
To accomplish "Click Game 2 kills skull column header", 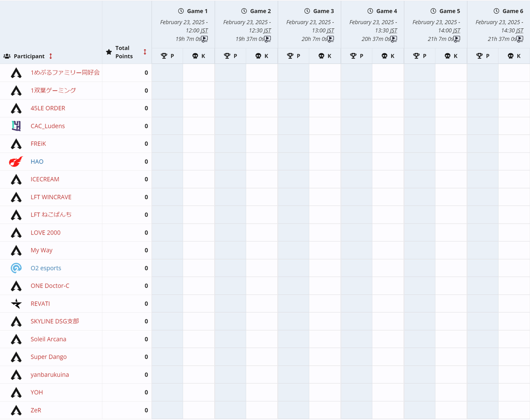I will click(x=262, y=56).
